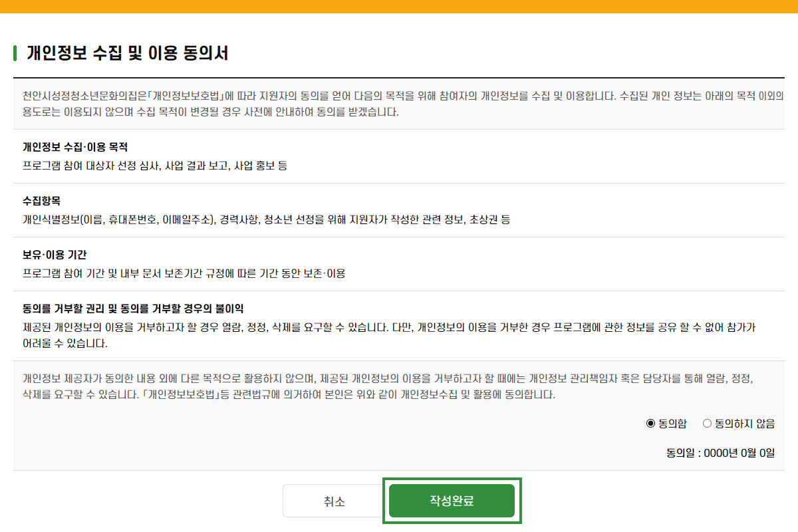Click the line starting 개인식별정보(이름, 휴대폰번호

coord(266,219)
